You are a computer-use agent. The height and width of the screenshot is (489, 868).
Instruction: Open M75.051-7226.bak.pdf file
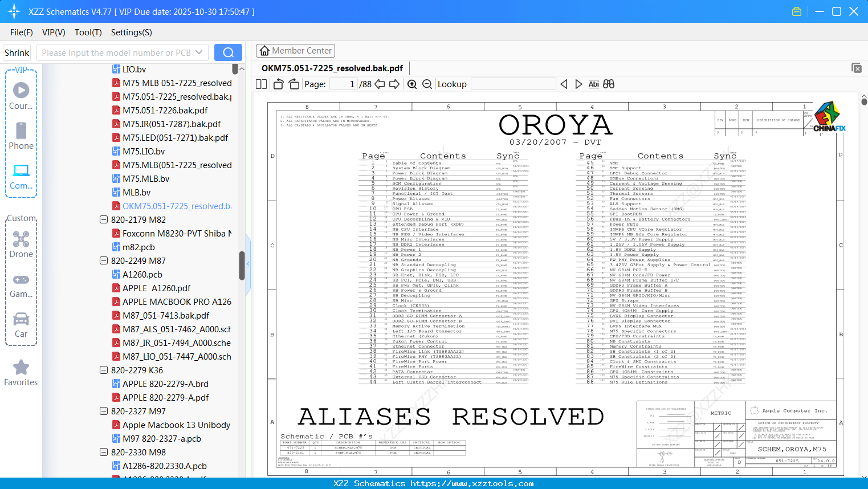(x=165, y=111)
